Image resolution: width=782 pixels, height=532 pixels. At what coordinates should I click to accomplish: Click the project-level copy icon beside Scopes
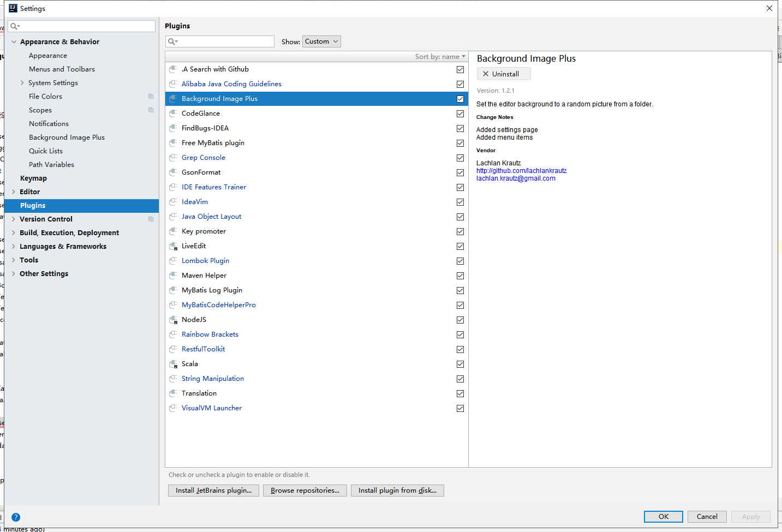pos(151,110)
